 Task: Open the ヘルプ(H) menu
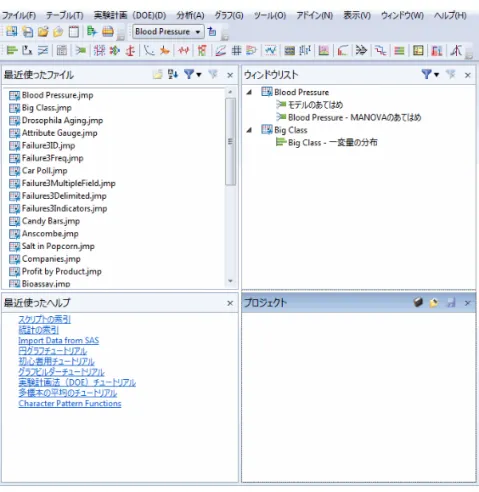[450, 15]
